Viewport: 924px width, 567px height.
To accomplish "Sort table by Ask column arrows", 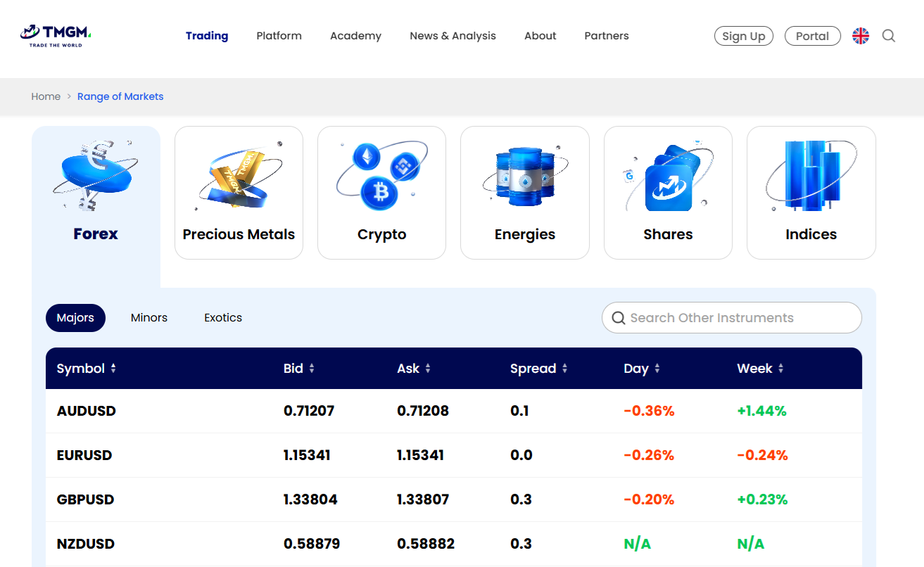I will tap(428, 369).
